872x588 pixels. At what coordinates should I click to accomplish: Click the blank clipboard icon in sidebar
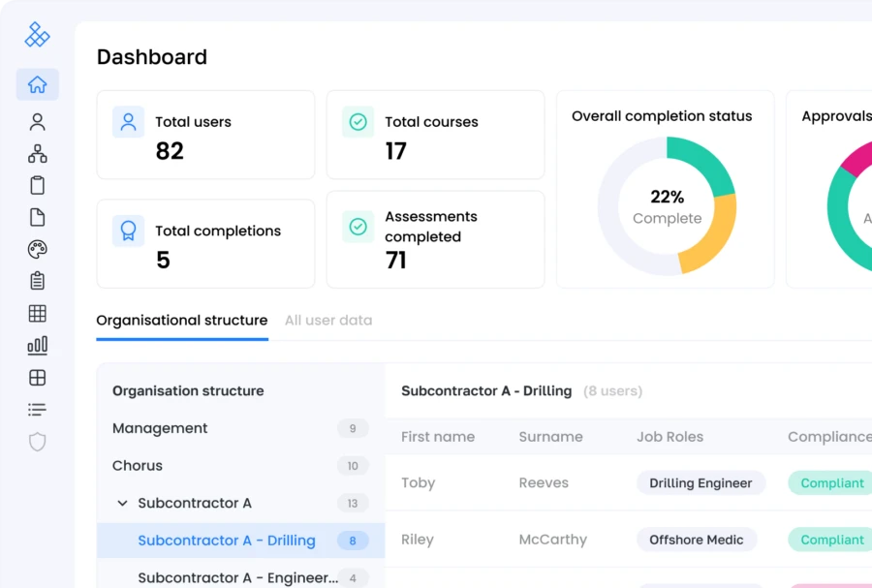tap(37, 185)
